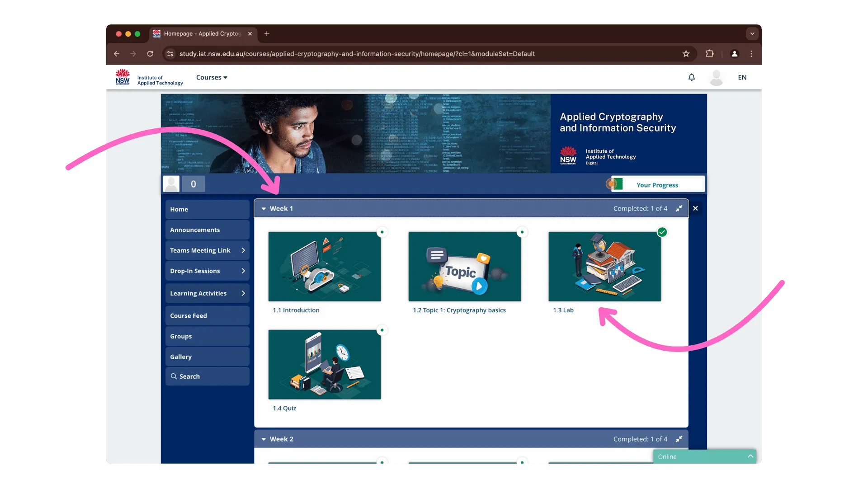Expand the Learning Activities submenu
This screenshot has height=488, width=868.
243,293
